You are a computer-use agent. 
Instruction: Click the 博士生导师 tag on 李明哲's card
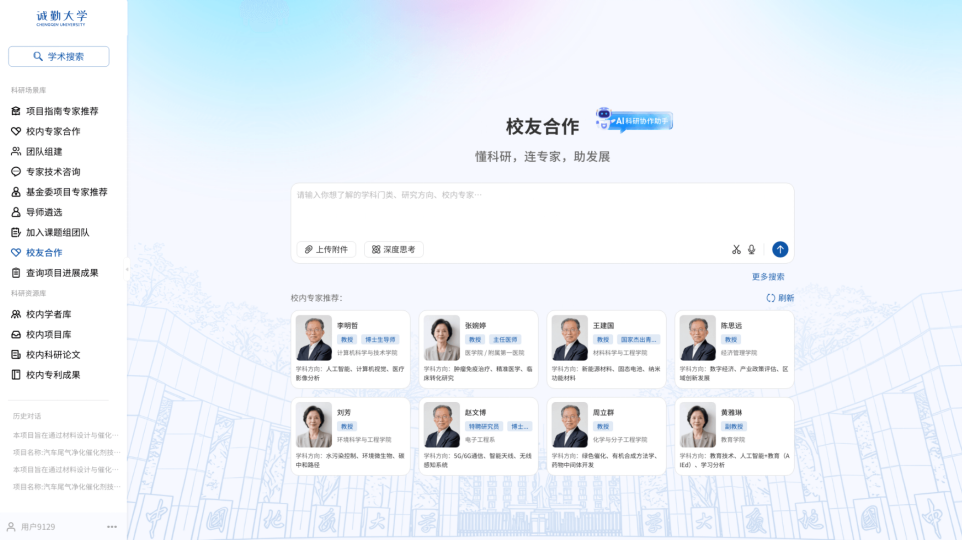[x=380, y=339]
